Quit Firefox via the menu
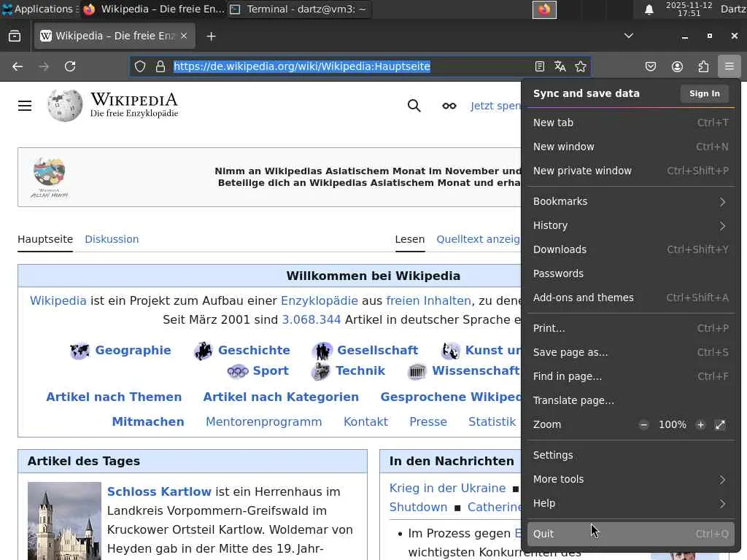The width and height of the screenshot is (747, 560). click(631, 534)
